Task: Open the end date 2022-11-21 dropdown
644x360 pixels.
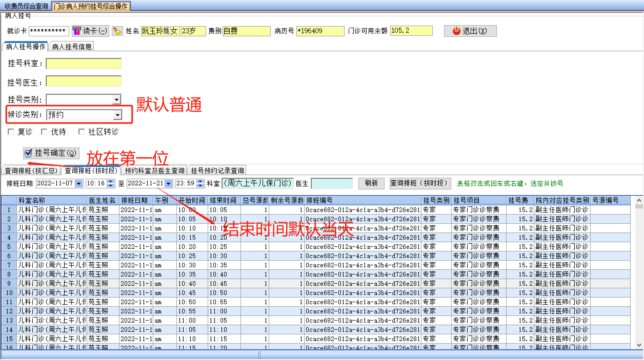Action: [x=168, y=184]
